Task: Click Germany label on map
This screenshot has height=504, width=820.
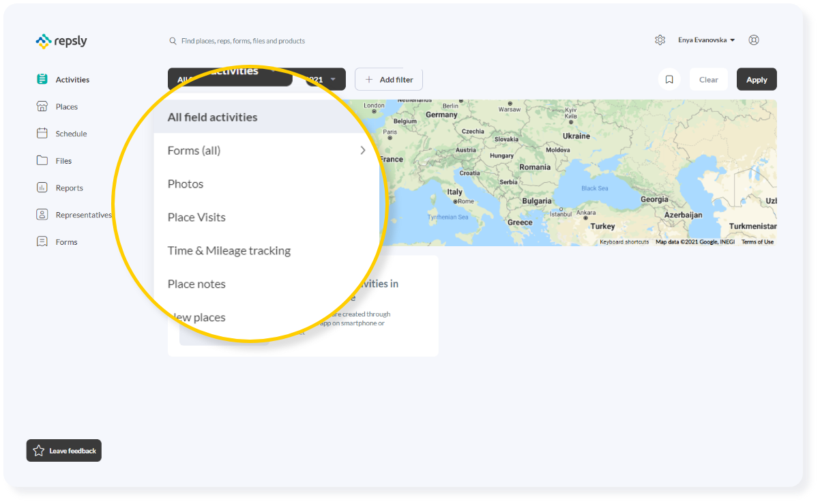Action: [441, 115]
